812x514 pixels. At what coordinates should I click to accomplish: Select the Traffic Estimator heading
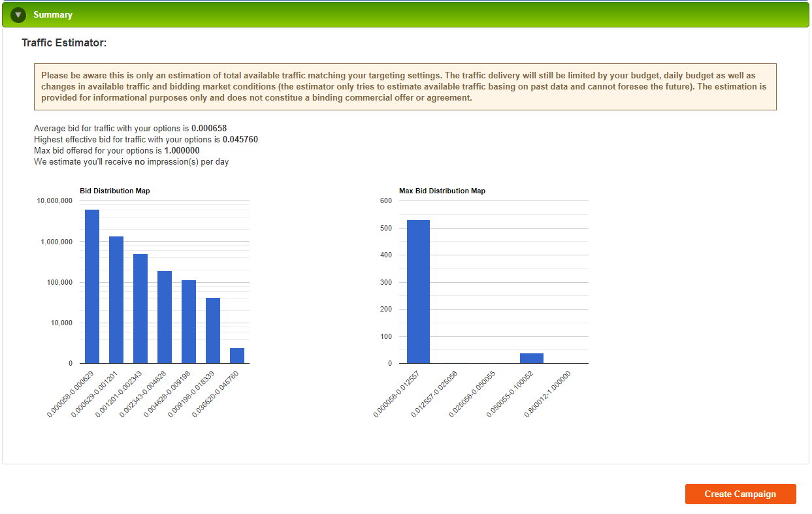(64, 43)
